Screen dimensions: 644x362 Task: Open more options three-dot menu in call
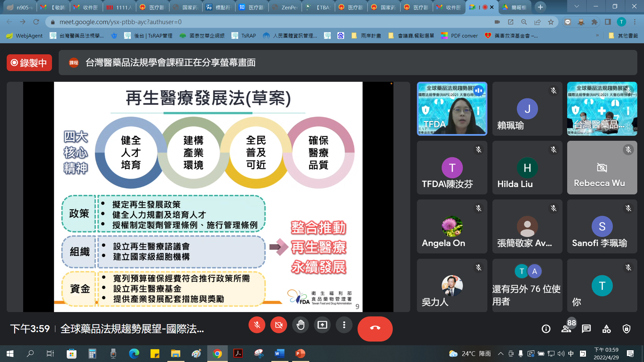click(x=344, y=325)
